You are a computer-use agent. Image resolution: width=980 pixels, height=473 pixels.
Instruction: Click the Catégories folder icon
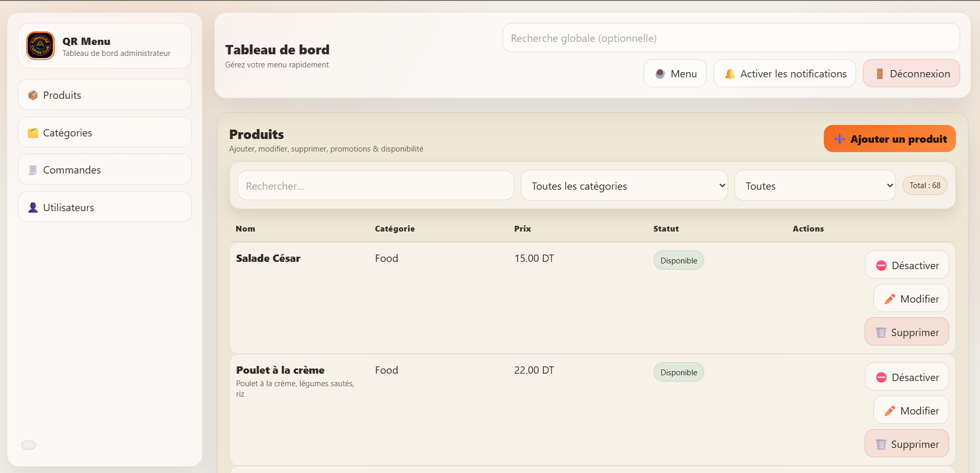tap(33, 133)
